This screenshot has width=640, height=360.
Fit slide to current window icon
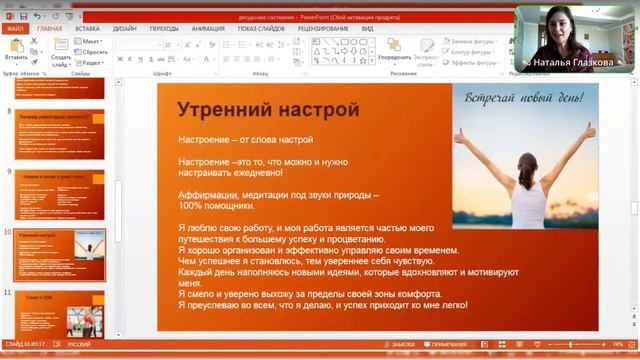tap(632, 344)
